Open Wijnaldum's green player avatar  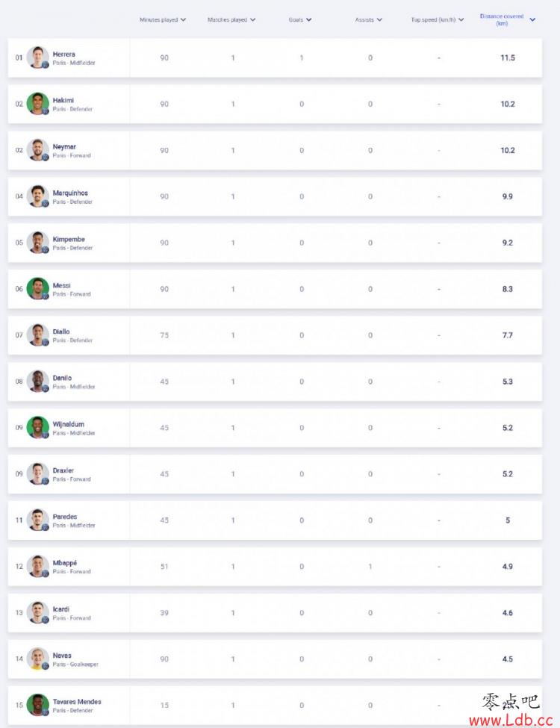(x=37, y=428)
